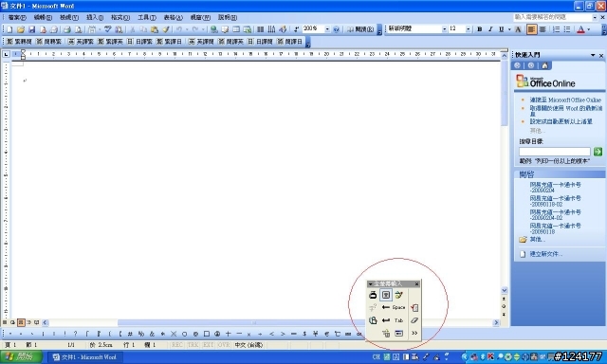This screenshot has height=364, width=607.
Task: Toggle Bold formatting
Action: point(479,29)
